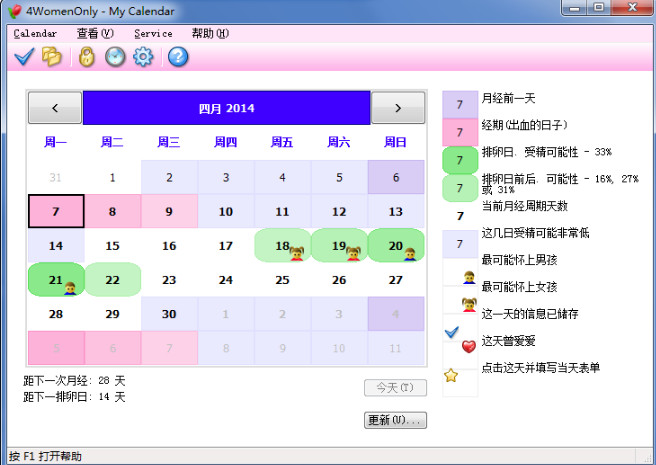Select April 9 on the calendar
Screen dimensions: 656x465
pyautogui.click(x=169, y=211)
